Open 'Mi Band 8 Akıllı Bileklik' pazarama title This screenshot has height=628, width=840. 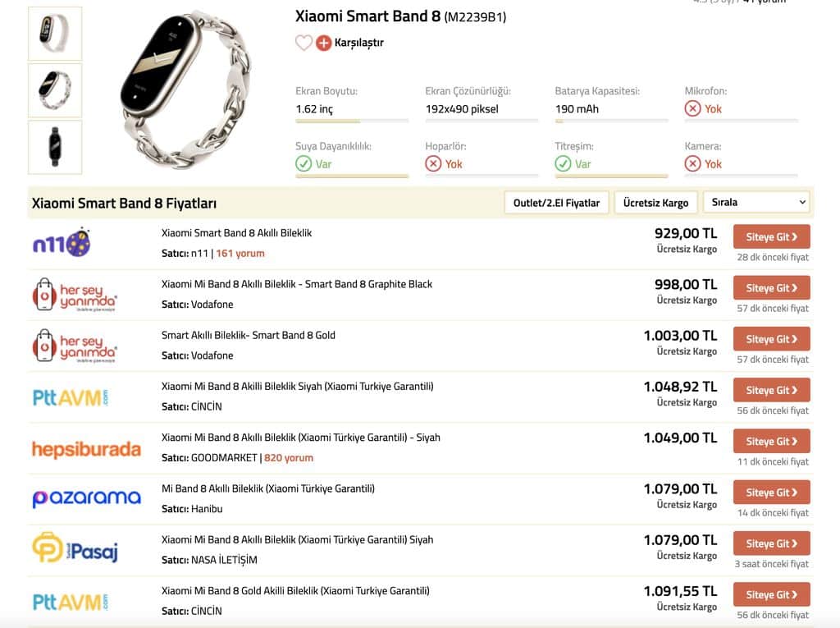[x=268, y=488]
